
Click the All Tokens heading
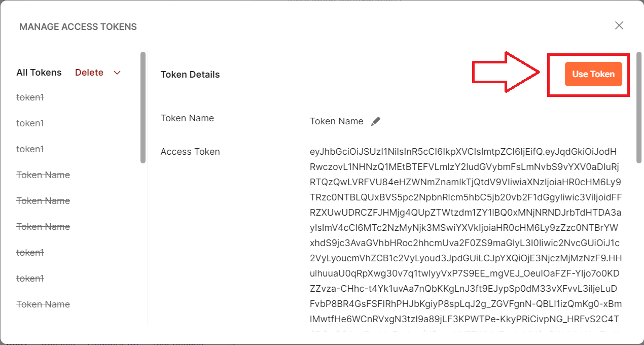tap(39, 73)
